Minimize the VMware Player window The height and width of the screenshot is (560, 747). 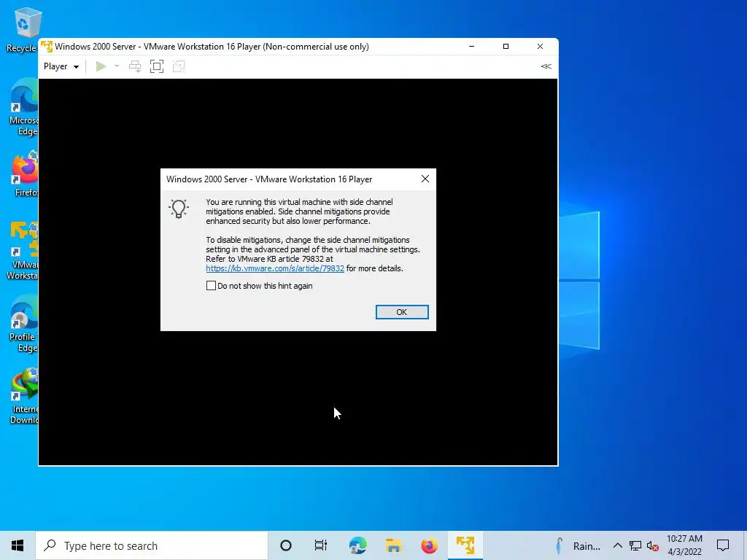click(472, 46)
